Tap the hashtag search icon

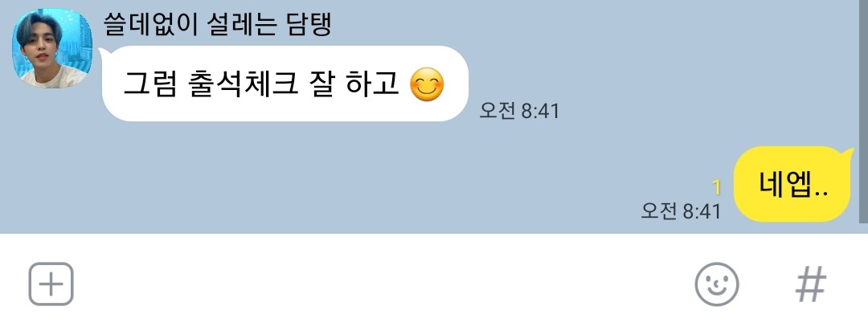(x=811, y=284)
